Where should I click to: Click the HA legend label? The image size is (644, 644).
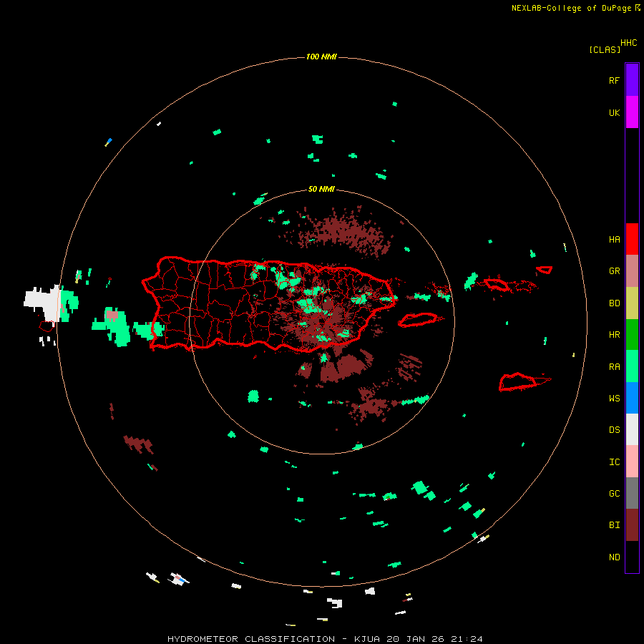click(x=614, y=239)
